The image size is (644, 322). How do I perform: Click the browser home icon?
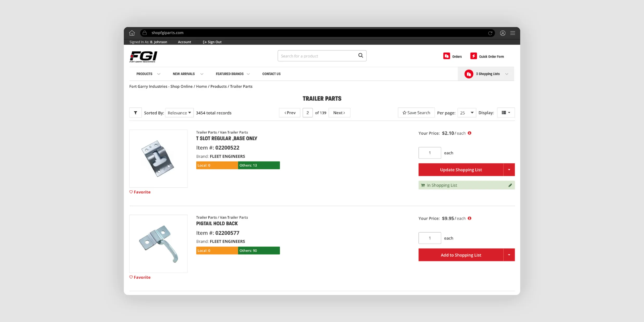[x=132, y=33]
